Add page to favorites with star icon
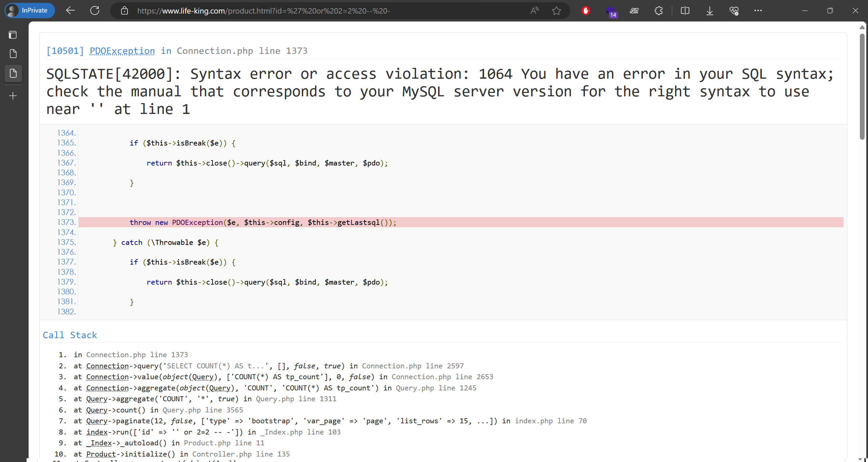 556,11
